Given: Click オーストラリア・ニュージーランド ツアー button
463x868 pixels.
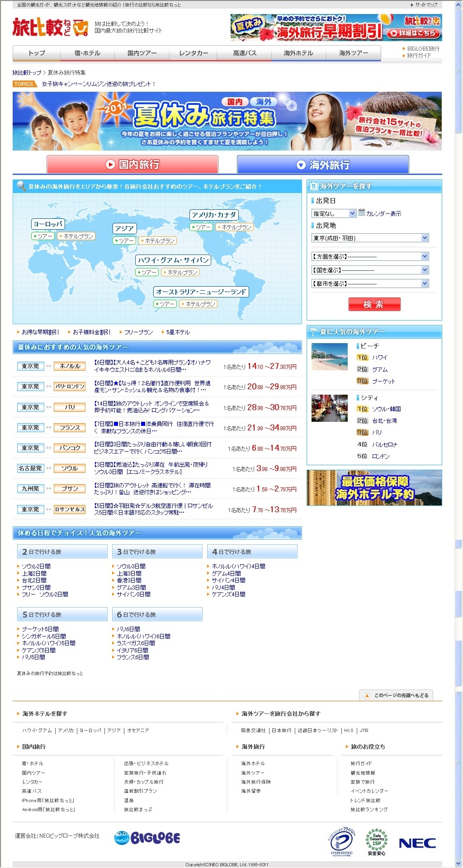Looking at the screenshot, I should (165, 304).
